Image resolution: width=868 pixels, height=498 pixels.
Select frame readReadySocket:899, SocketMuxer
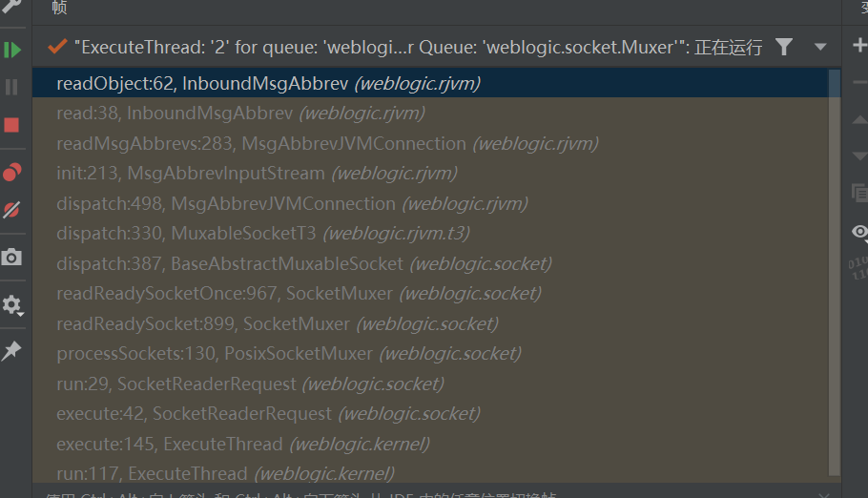[x=431, y=323]
